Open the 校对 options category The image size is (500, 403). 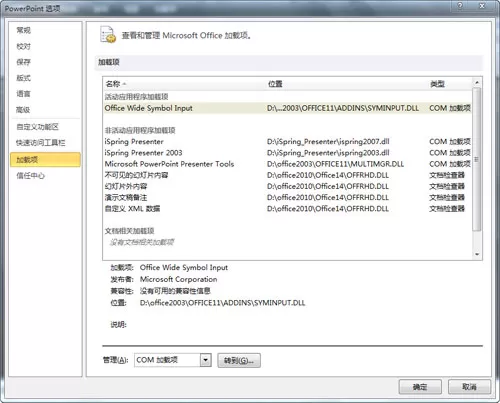pos(23,46)
